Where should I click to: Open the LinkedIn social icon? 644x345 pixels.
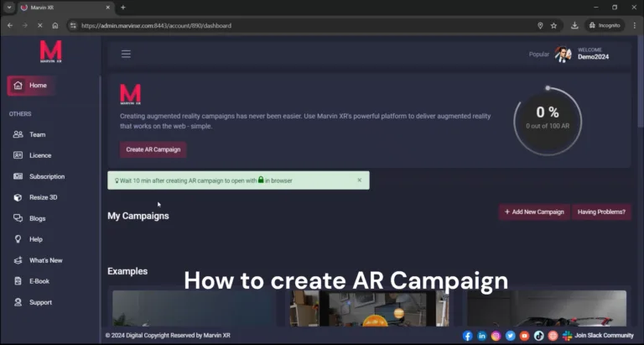[x=482, y=336]
